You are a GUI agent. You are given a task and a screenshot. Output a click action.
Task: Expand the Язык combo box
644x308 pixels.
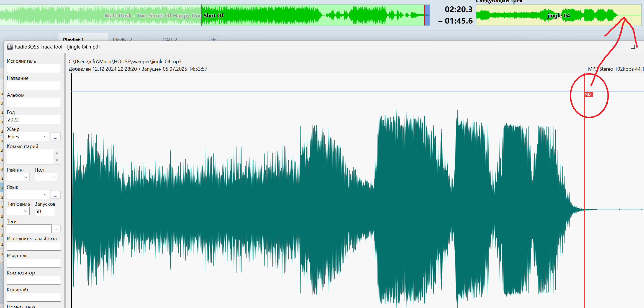45,195
